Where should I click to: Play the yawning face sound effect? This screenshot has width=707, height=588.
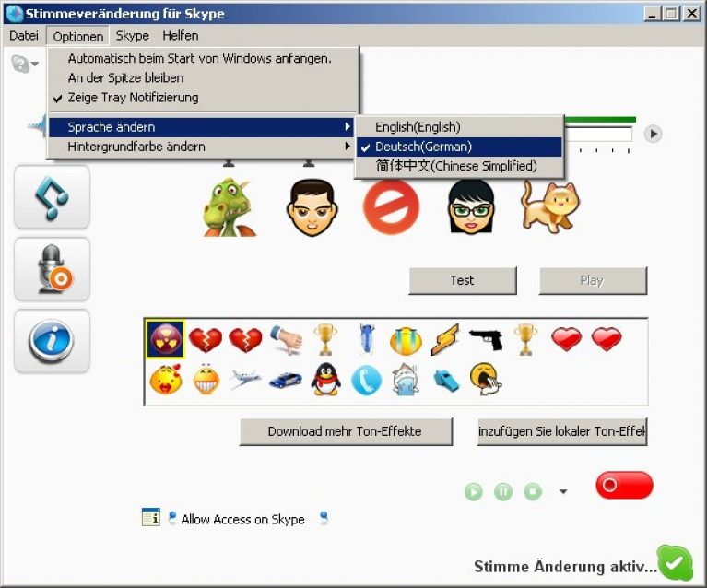coord(486,379)
